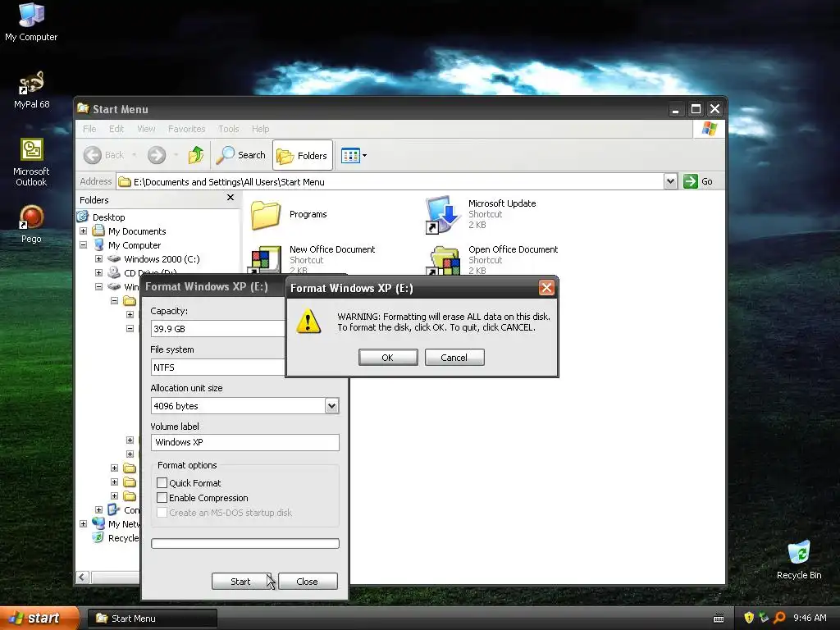Click the Windows Start button
Screen dimensions: 840x630
point(39,618)
